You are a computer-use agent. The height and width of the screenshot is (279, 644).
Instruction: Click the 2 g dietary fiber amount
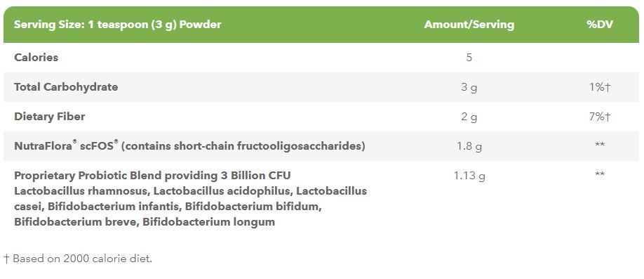(469, 117)
